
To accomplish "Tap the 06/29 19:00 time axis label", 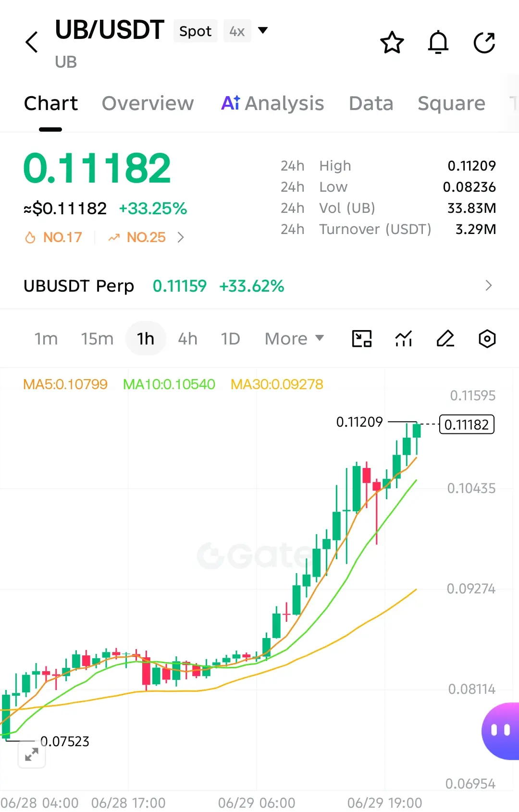I will 384,803.
